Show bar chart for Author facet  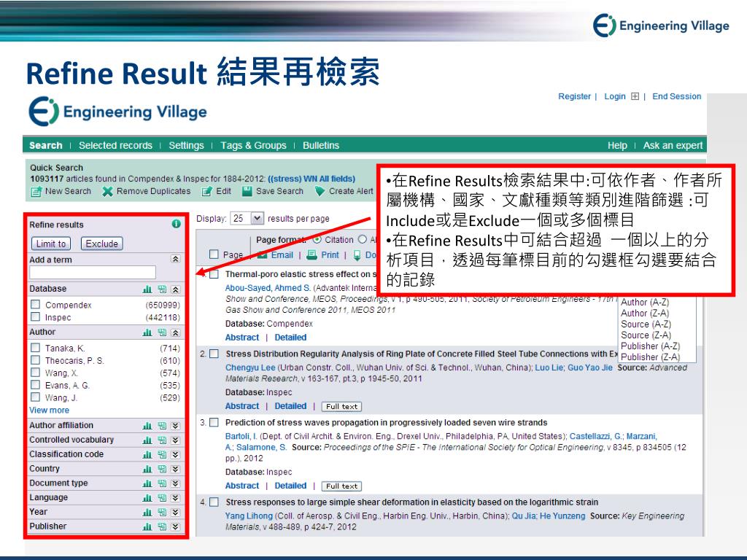pos(147,332)
